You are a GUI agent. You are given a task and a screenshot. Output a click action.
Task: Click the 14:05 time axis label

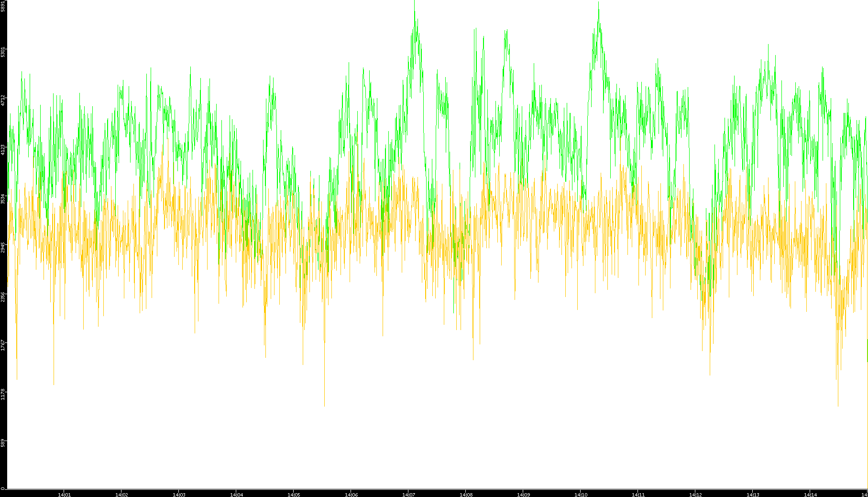coord(294,495)
